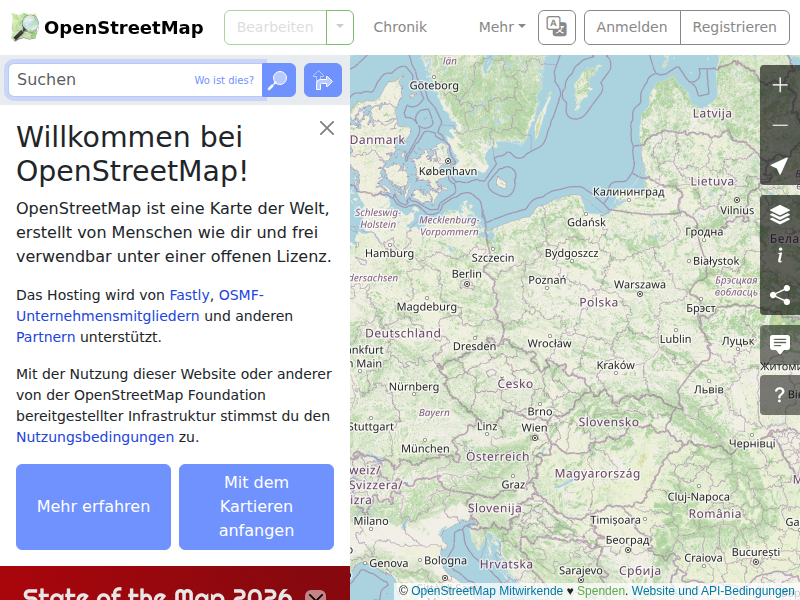Click the Poznań label on the map
This screenshot has height=600, width=800.
(x=547, y=280)
